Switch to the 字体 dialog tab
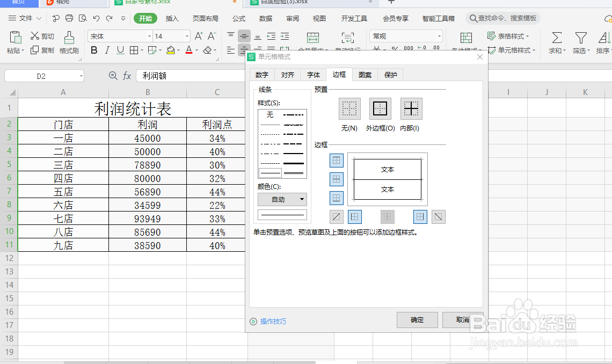Image resolution: width=612 pixels, height=364 pixels. [x=313, y=75]
